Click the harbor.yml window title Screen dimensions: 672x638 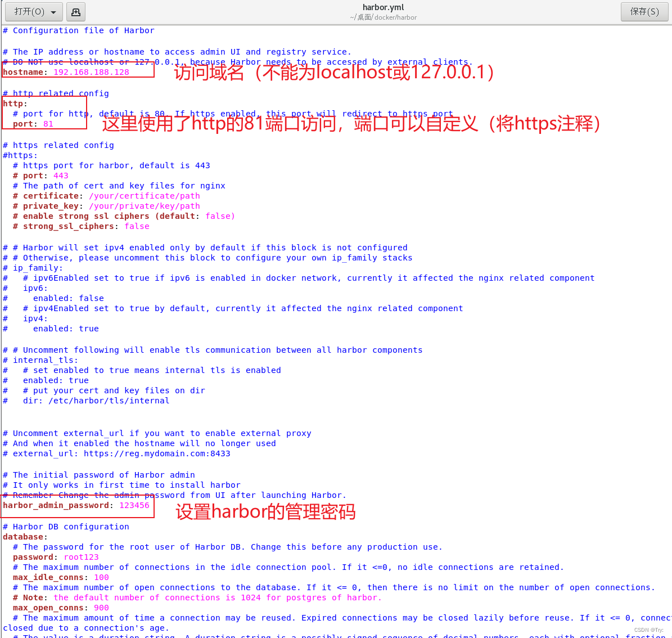point(383,7)
